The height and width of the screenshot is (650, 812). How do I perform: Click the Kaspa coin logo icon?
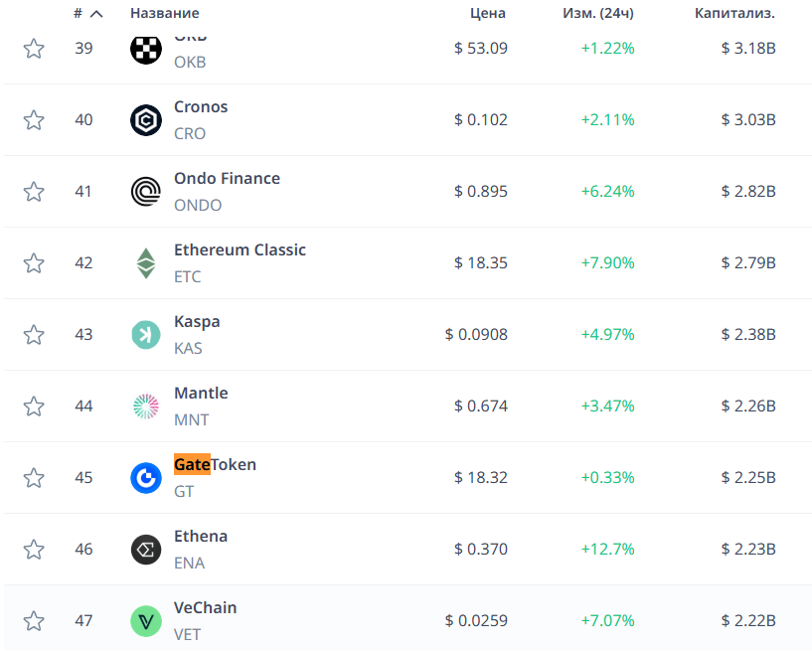(146, 335)
